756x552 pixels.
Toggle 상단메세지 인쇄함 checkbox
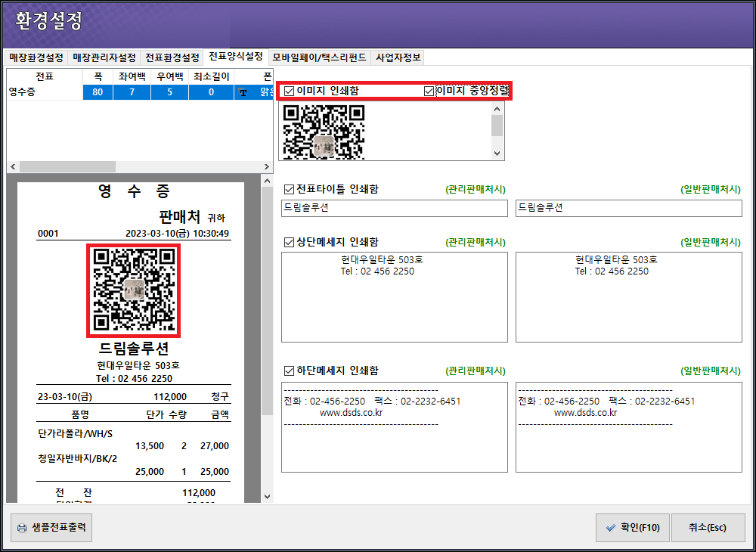(x=289, y=243)
